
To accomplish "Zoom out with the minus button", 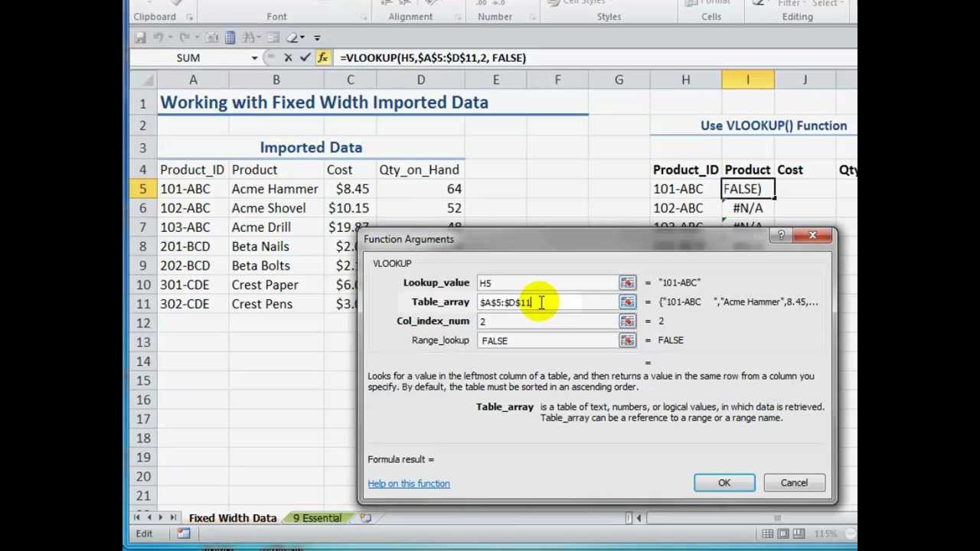I will 851,533.
